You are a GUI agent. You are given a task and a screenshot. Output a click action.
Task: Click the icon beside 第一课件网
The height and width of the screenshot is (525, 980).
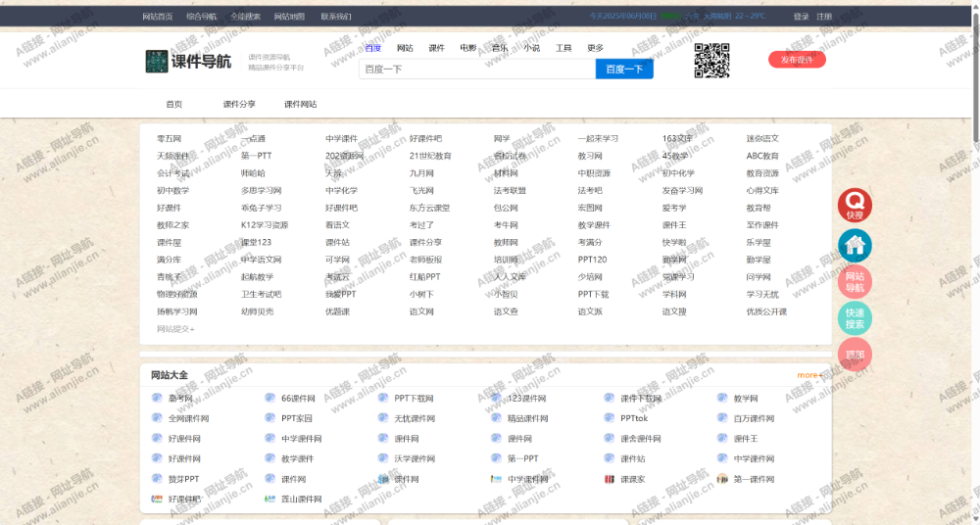pos(722,479)
